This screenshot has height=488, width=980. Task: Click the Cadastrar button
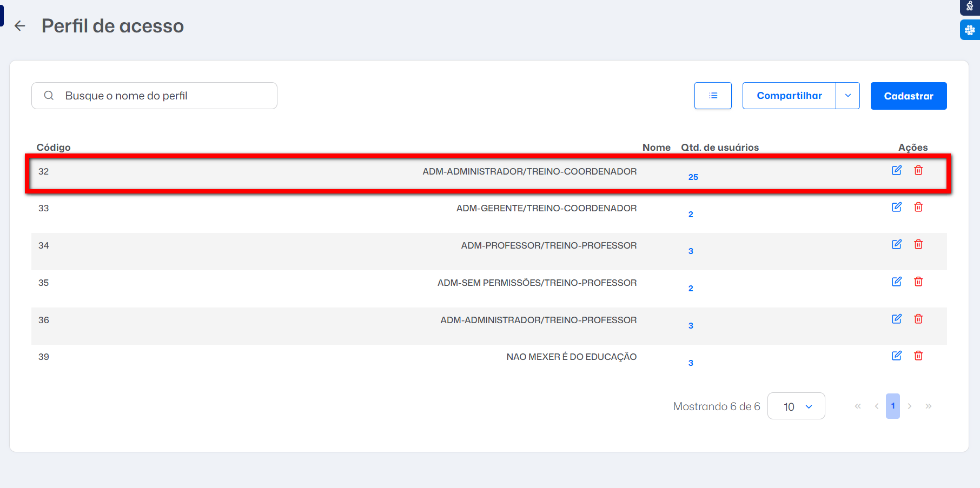[909, 96]
